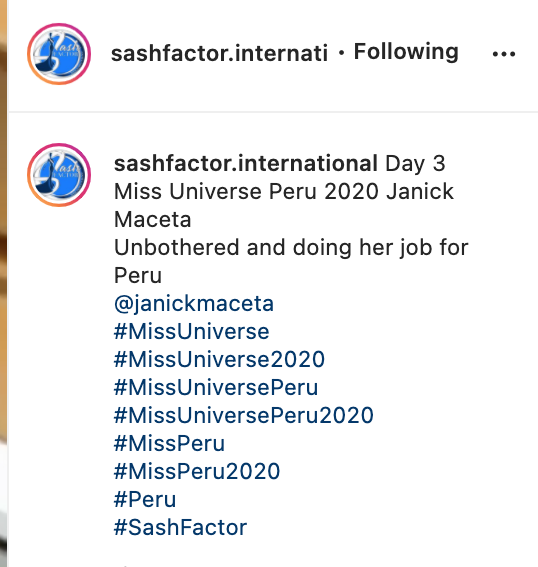538x567 pixels.
Task: Click the Miss Universe Peru 2020 Janick caption line
Action: (x=284, y=191)
